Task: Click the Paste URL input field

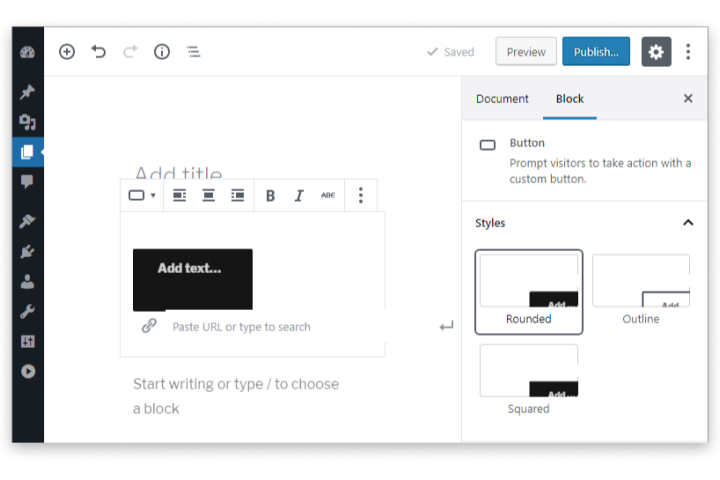Action: (290, 327)
